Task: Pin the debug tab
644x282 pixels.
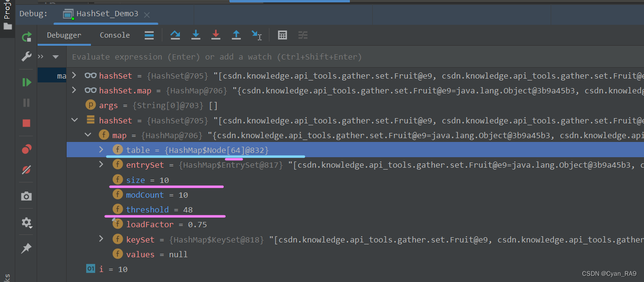Action: 27,248
